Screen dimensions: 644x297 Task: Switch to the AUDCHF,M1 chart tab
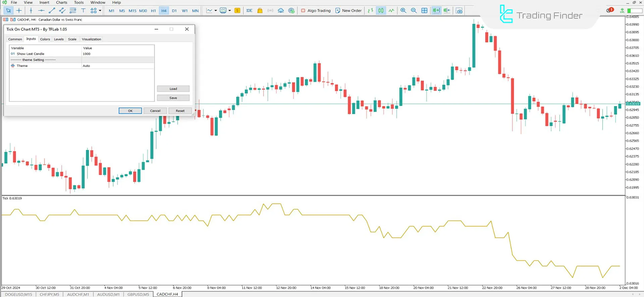click(78, 294)
